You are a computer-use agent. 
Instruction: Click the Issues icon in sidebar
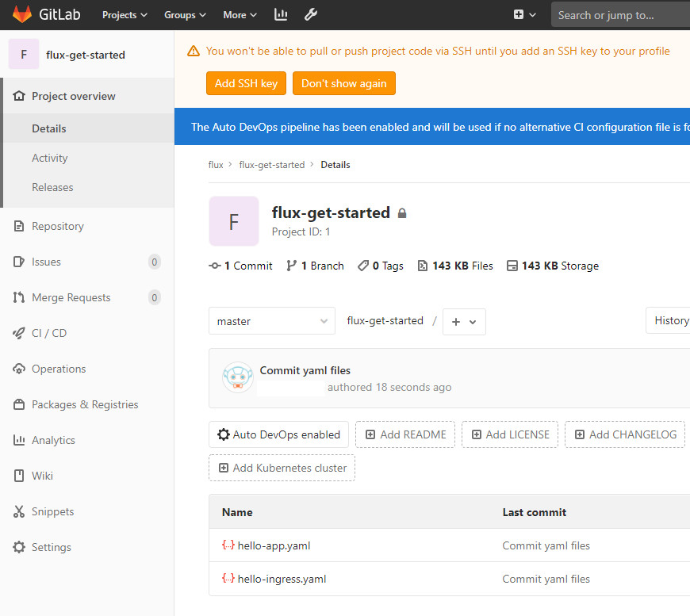pos(19,262)
